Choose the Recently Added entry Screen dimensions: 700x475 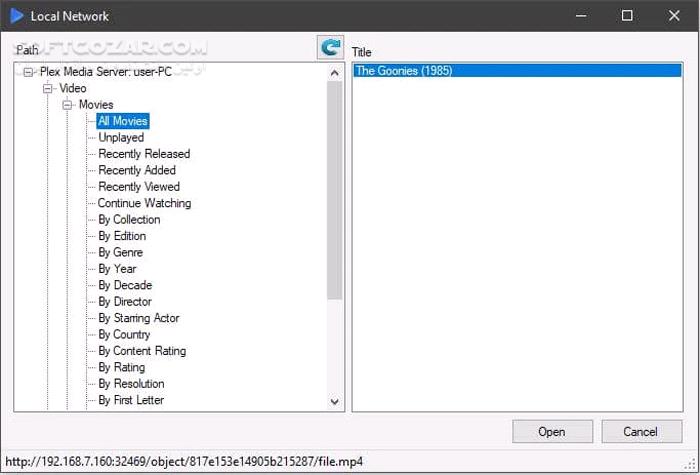coord(137,170)
